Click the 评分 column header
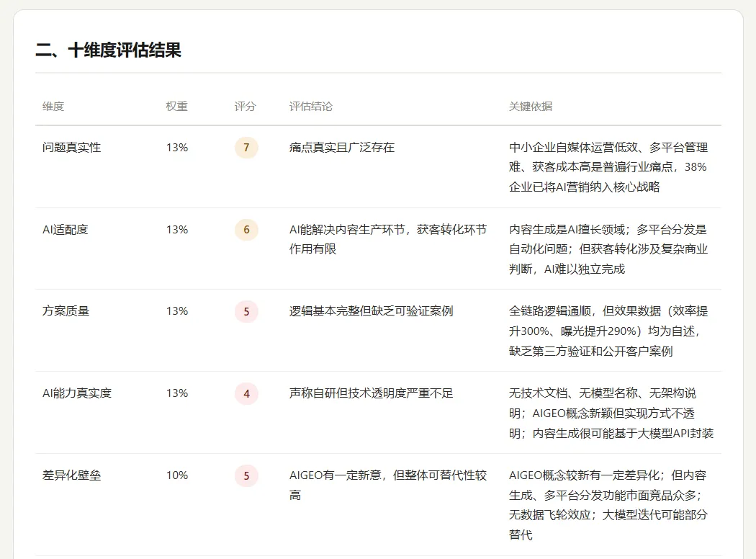The height and width of the screenshot is (559, 756). pos(245,106)
